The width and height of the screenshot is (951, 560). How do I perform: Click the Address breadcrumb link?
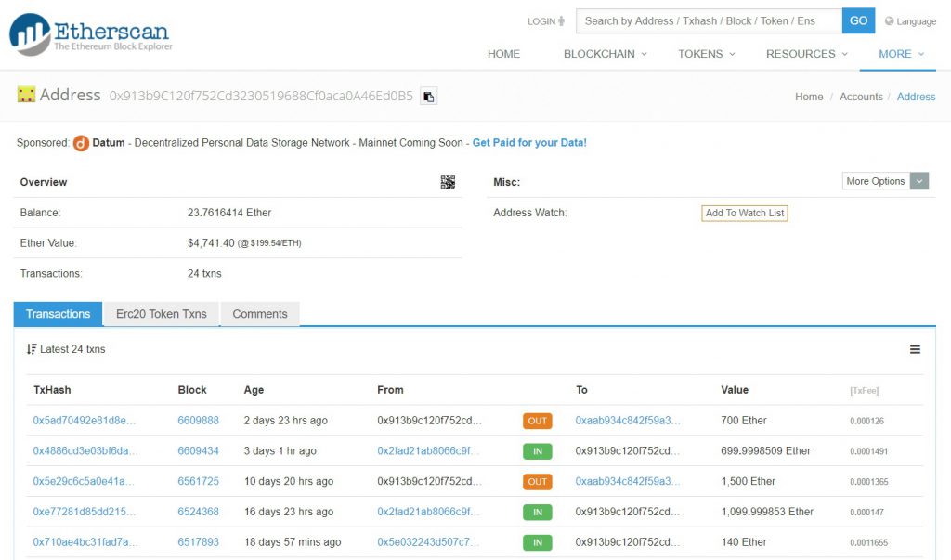[x=916, y=97]
